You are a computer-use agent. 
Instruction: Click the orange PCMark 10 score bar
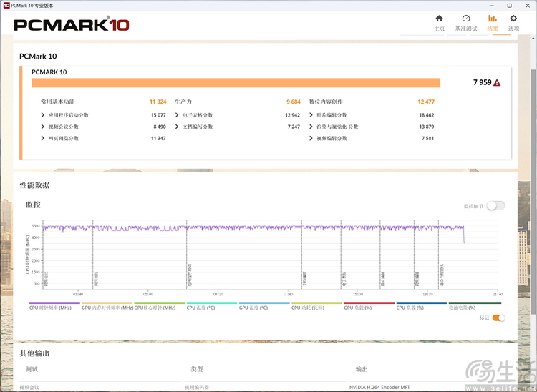[236, 83]
